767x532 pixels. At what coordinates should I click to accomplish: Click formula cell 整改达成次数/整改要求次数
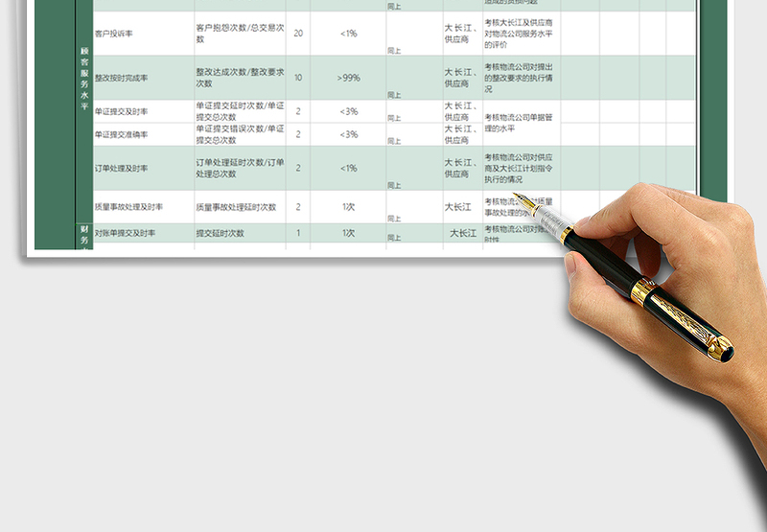pos(239,78)
